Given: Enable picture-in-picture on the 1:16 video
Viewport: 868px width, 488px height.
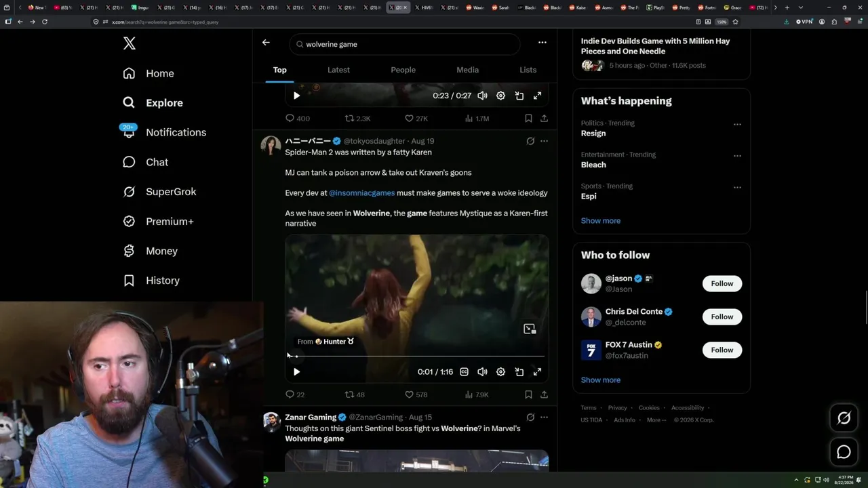Looking at the screenshot, I should 519,371.
